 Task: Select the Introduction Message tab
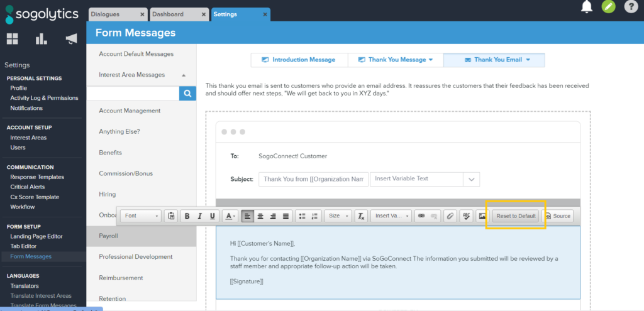(x=299, y=60)
